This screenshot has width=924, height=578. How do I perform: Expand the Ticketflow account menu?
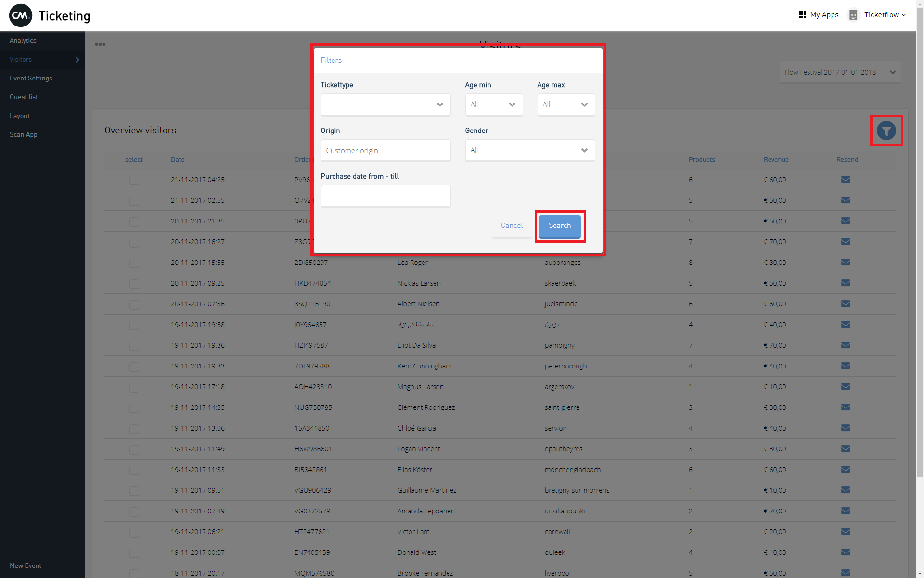(885, 15)
